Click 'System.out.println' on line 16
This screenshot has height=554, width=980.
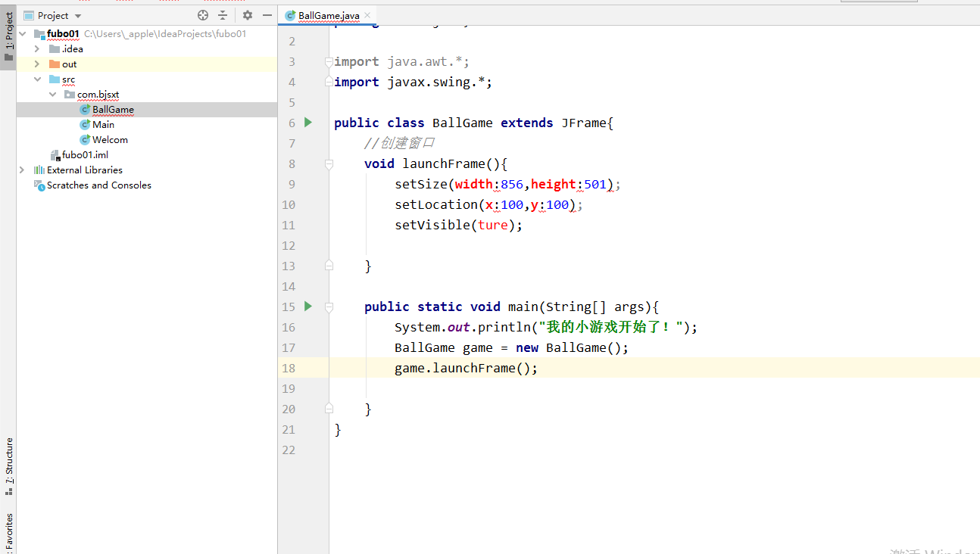click(463, 327)
